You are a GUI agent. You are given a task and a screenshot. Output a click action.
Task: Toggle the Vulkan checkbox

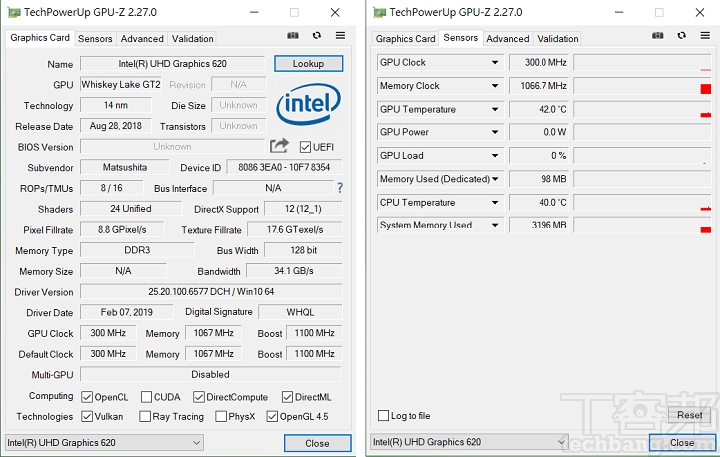coord(87,417)
